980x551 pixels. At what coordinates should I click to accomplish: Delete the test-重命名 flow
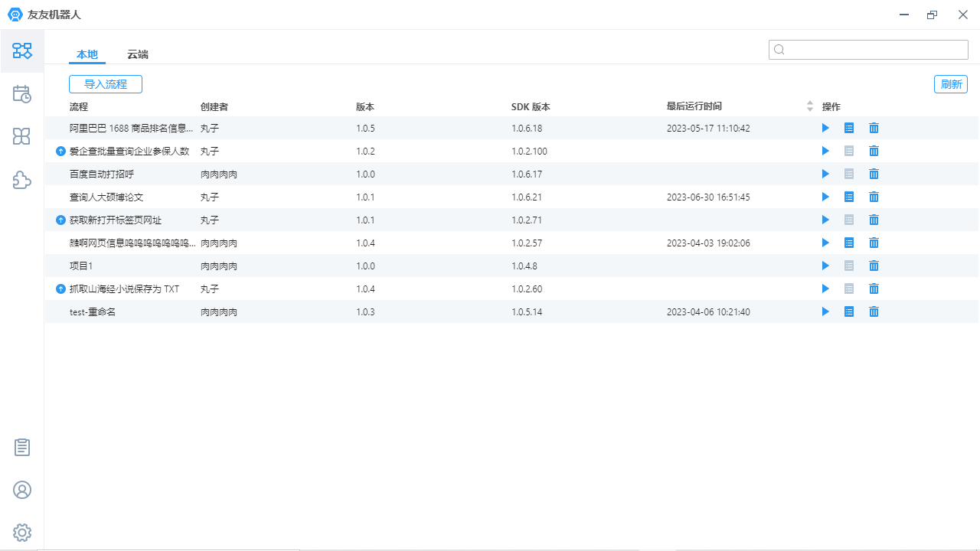coord(874,311)
